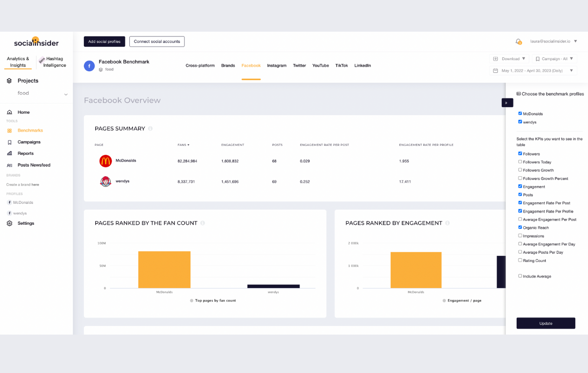Enable Average Engagement Per Post checkbox

coord(520,219)
